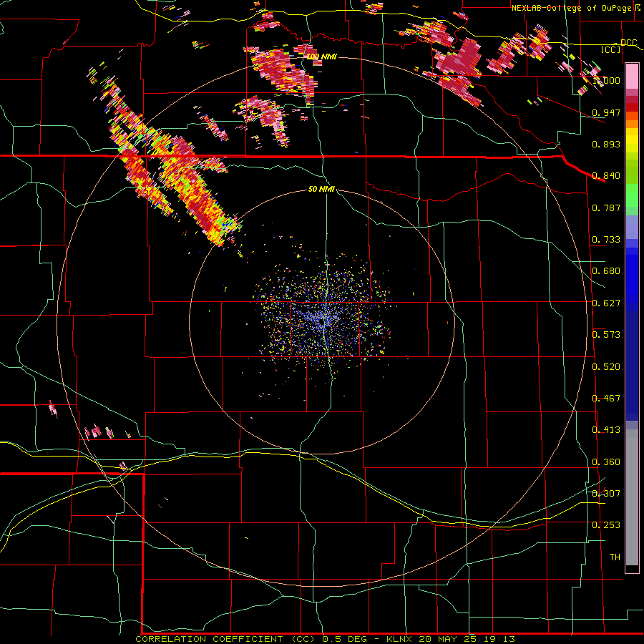The height and width of the screenshot is (644, 644).
Task: Pick the dark navy legend segment
Action: [632, 366]
